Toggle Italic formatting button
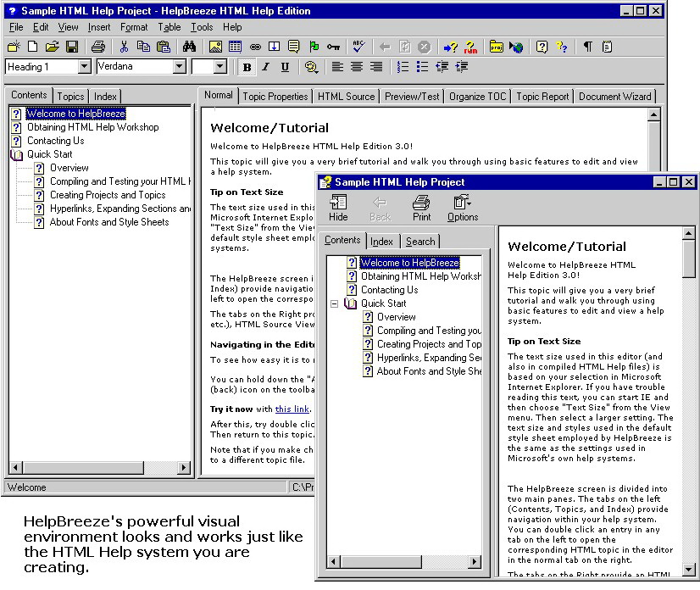700x590 pixels. (x=265, y=67)
